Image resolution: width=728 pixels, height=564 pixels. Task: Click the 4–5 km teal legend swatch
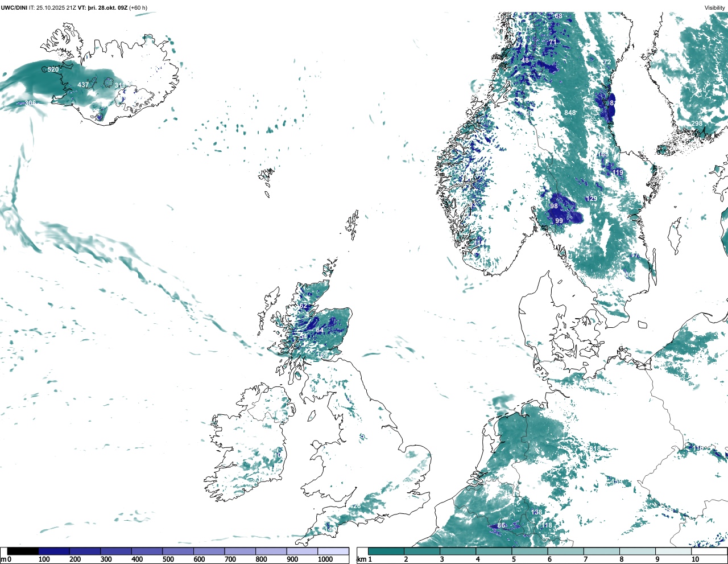494,551
